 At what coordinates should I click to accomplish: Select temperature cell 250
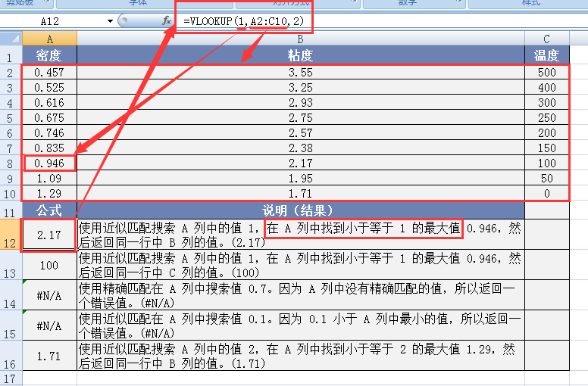547,117
